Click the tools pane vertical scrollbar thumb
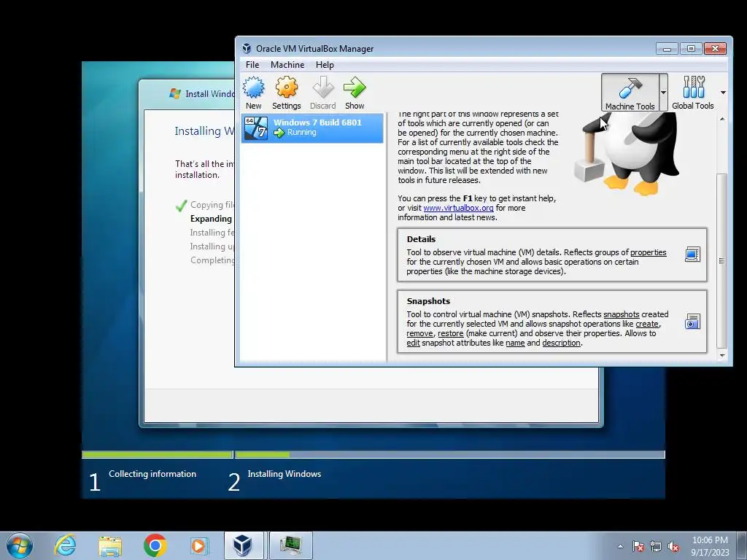Image resolution: width=747 pixels, height=560 pixels. (x=722, y=261)
